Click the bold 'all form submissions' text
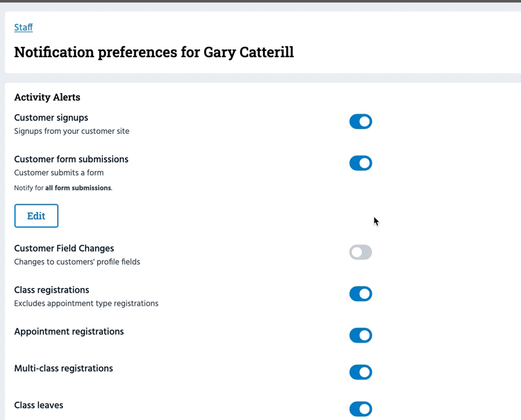This screenshot has height=420, width=521. point(78,188)
